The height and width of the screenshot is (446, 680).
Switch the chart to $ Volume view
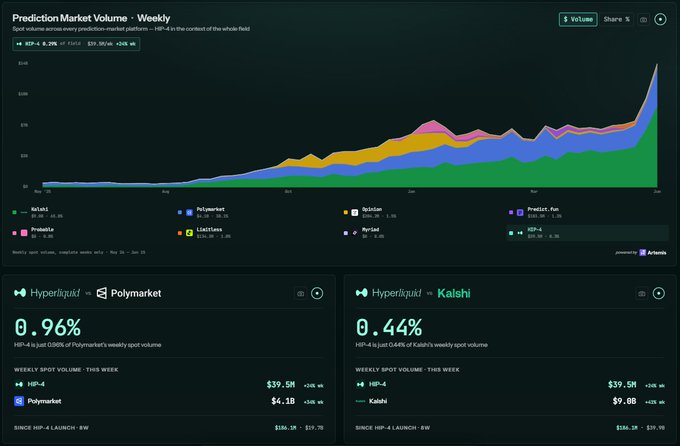tap(578, 19)
